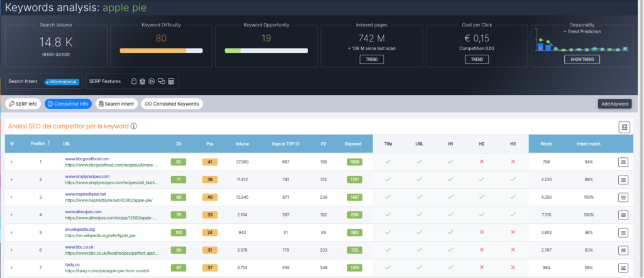Viewport: 644px width, 278px height.
Task: Select the Competitor Info tab
Action: (x=68, y=104)
